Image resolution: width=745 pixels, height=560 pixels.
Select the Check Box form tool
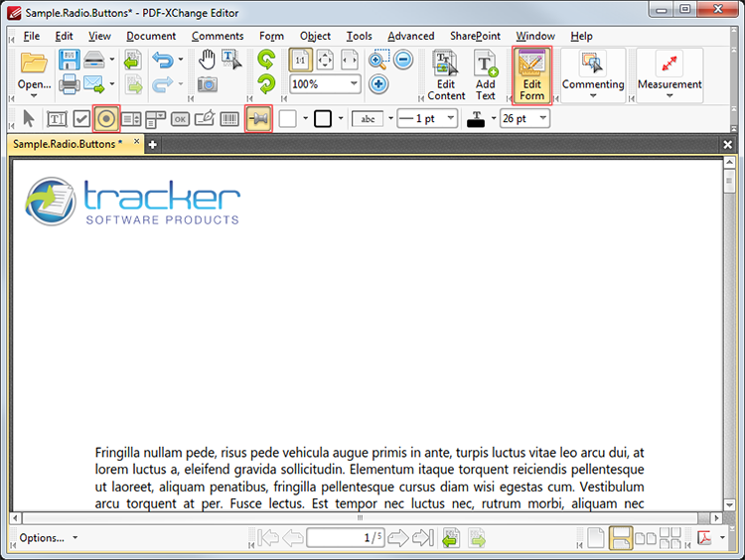pyautogui.click(x=81, y=119)
